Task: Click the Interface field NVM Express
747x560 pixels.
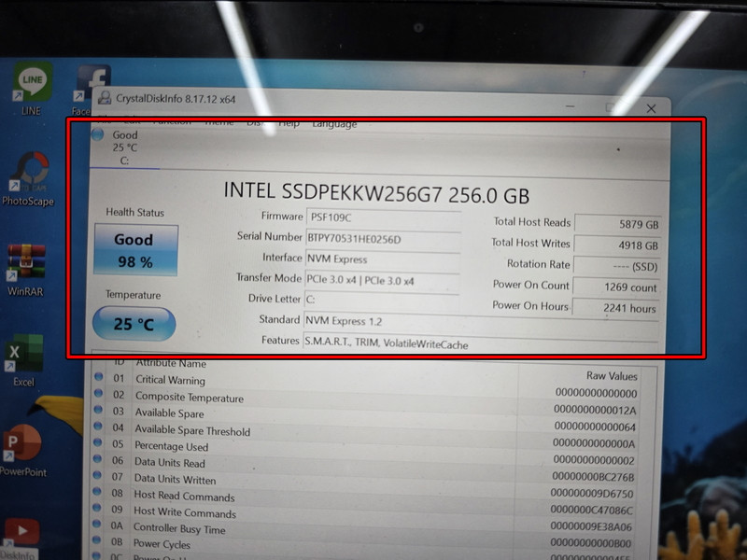Action: tap(383, 259)
